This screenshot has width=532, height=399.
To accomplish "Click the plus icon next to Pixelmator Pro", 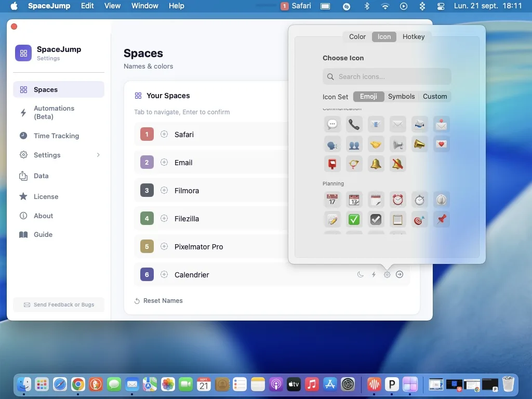I will coord(164,247).
